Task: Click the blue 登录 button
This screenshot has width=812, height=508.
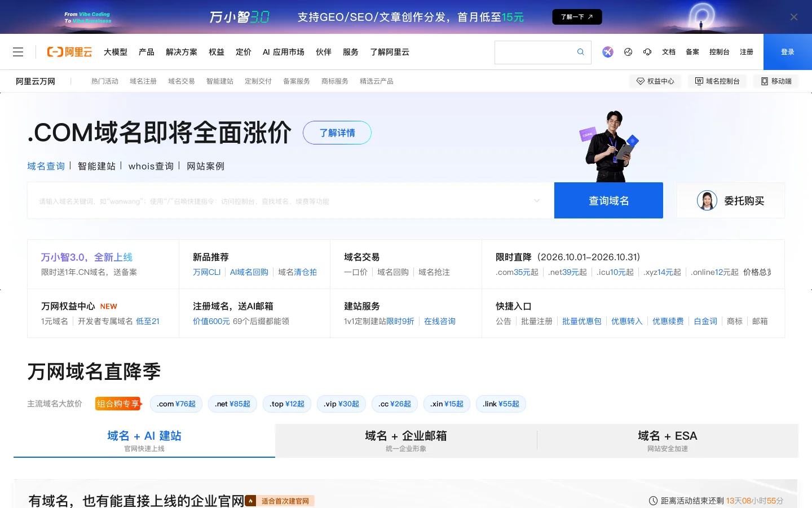Action: 788,52
